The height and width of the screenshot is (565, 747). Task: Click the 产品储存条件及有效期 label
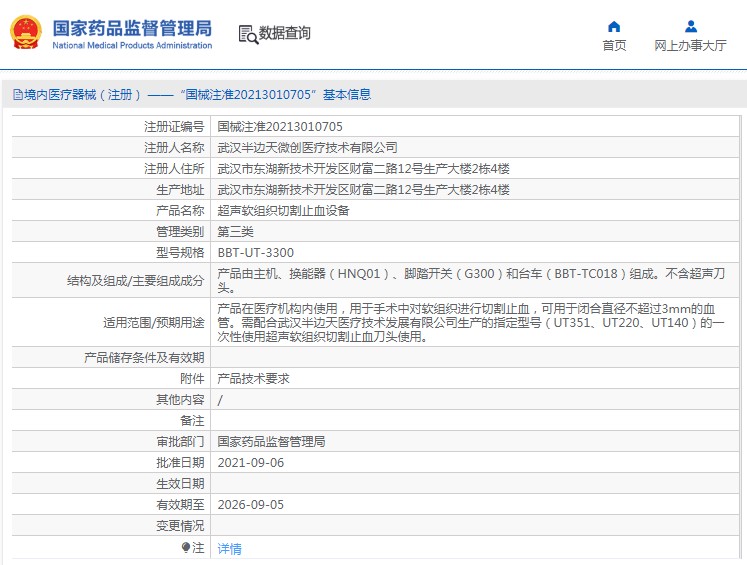pyautogui.click(x=144, y=357)
